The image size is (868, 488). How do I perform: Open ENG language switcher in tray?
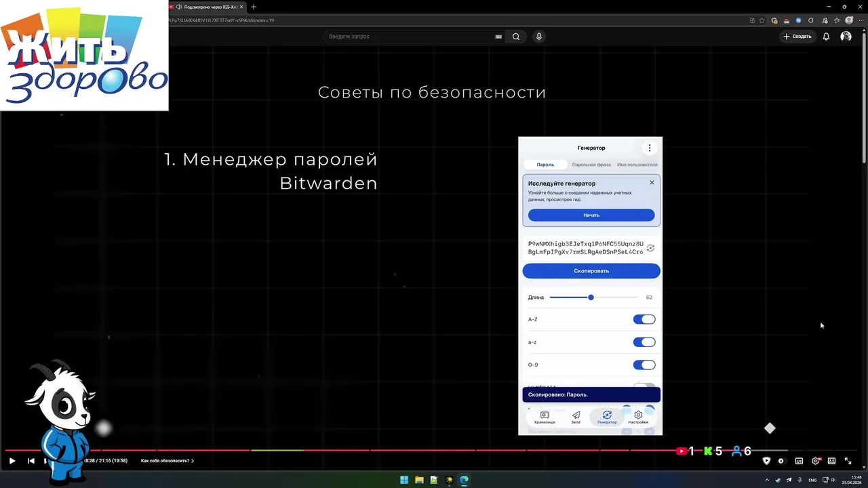click(812, 480)
